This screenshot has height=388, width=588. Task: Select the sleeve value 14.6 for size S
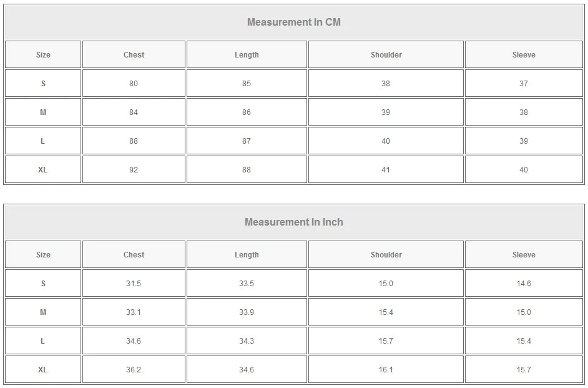[524, 284]
